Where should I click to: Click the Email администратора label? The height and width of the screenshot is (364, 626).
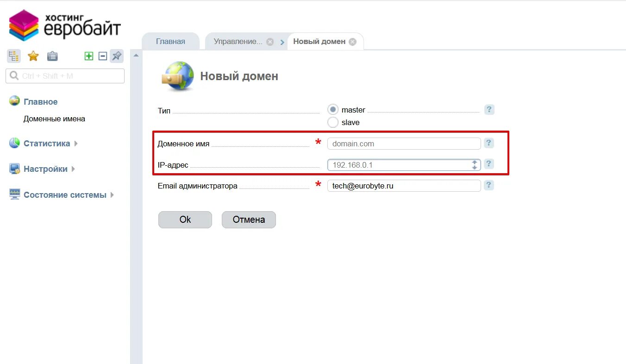tap(197, 186)
